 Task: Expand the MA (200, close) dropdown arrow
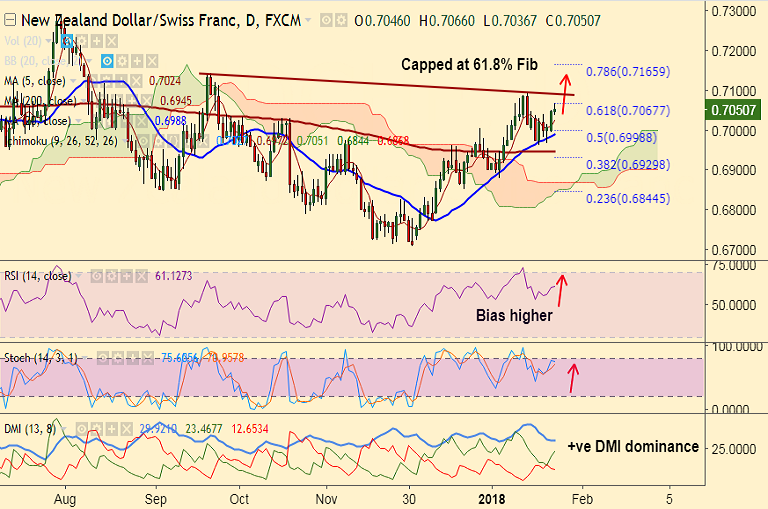click(84, 101)
